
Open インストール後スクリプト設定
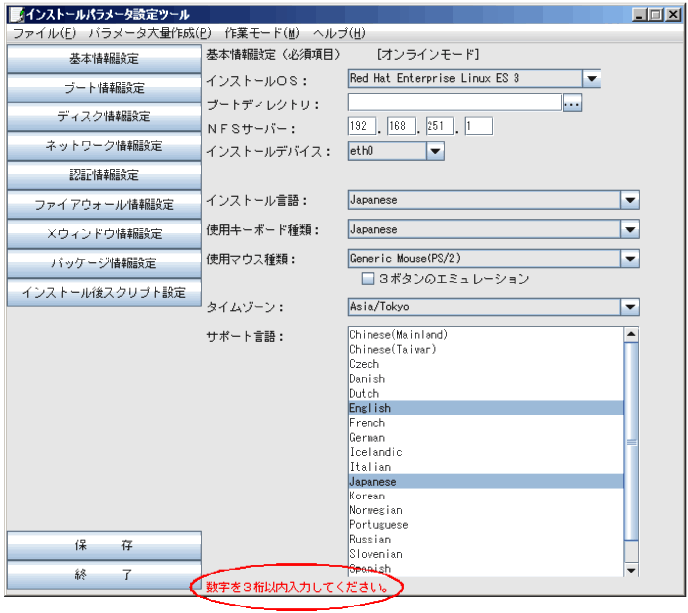click(104, 292)
